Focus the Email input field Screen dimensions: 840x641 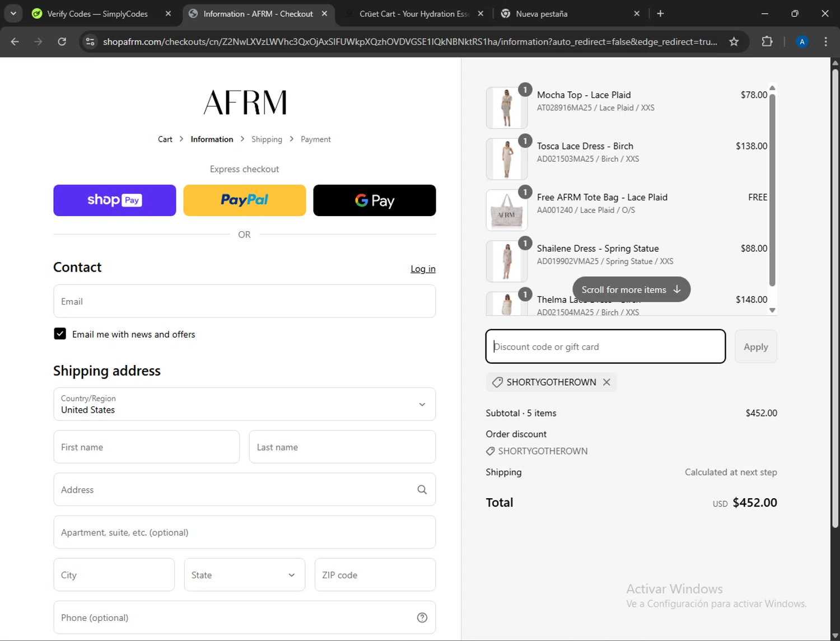(x=245, y=301)
